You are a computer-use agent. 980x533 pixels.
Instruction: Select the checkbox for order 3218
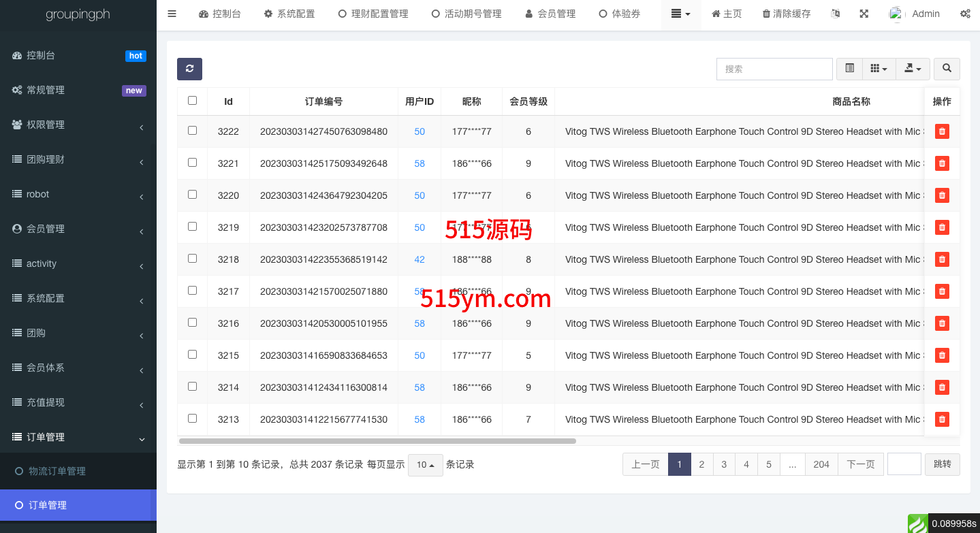click(192, 259)
